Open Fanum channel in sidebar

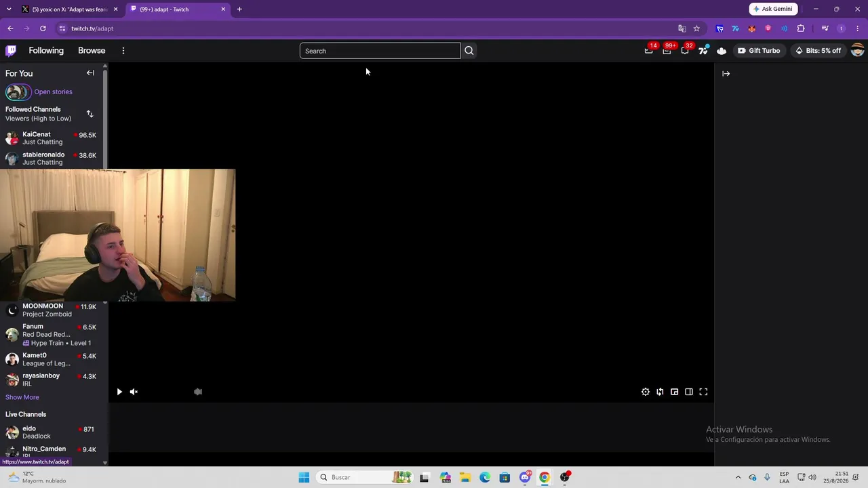[x=52, y=335]
